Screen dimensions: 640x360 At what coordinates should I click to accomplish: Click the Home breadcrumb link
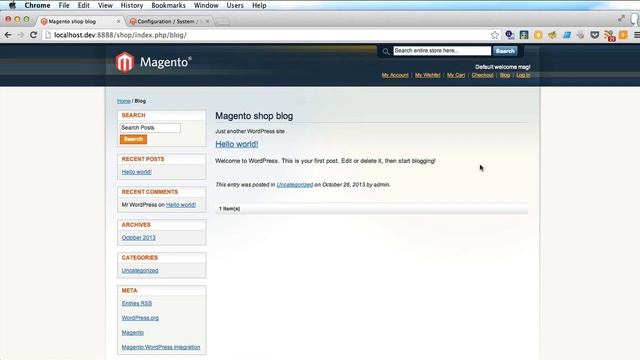(124, 101)
